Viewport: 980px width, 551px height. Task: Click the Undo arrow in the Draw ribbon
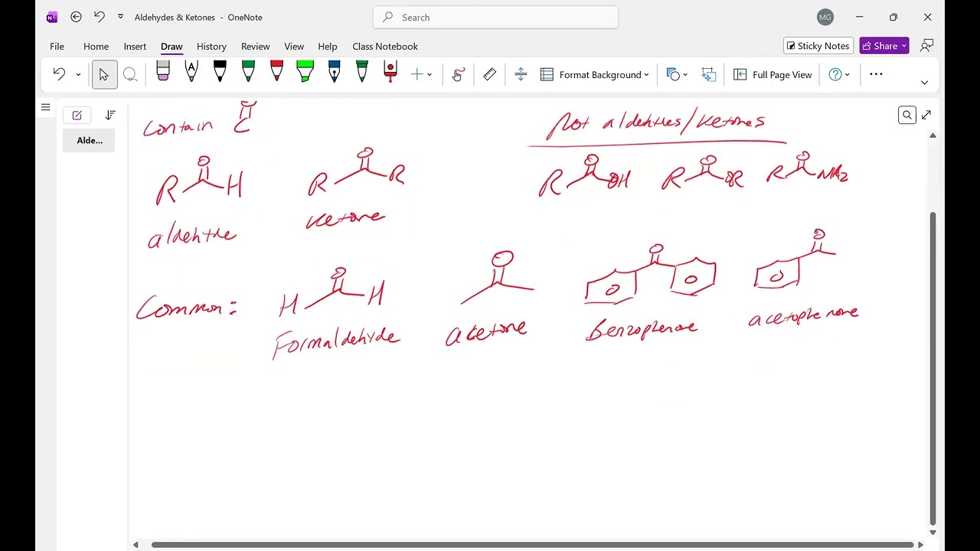(59, 74)
